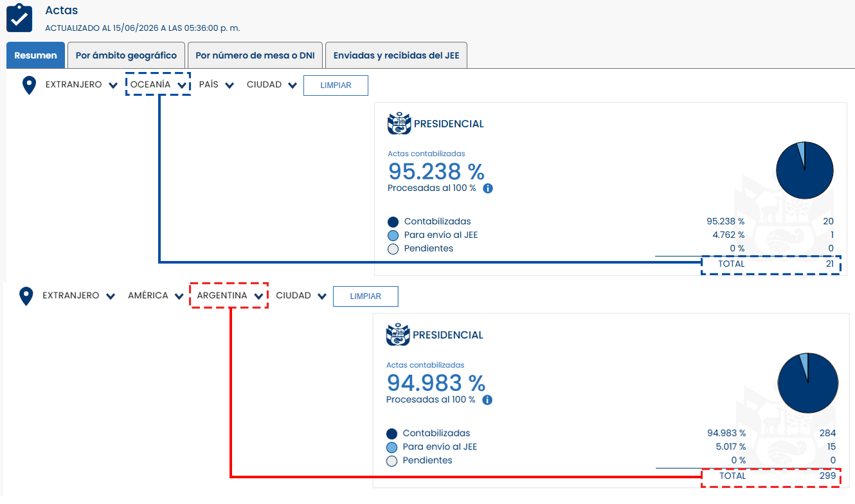
Task: Click the pie chart in the Oceanía card
Action: 805,170
